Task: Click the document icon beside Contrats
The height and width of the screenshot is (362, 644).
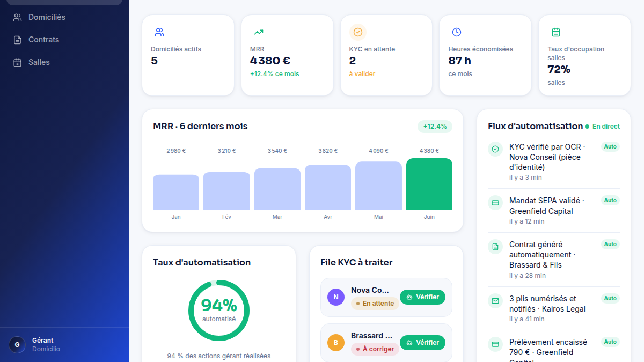Action: (x=18, y=40)
